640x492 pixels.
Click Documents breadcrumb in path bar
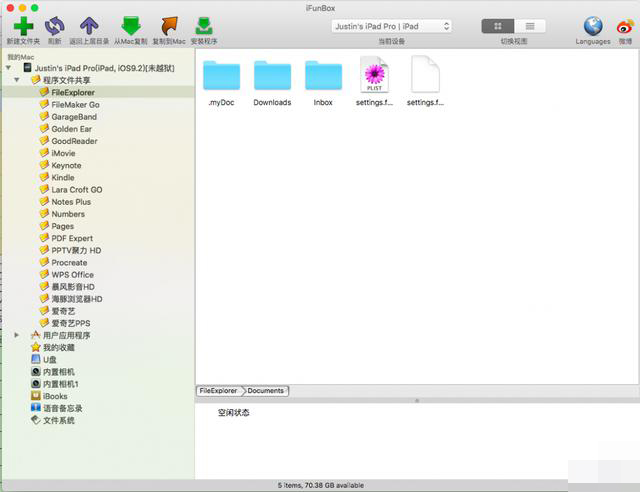[266, 390]
